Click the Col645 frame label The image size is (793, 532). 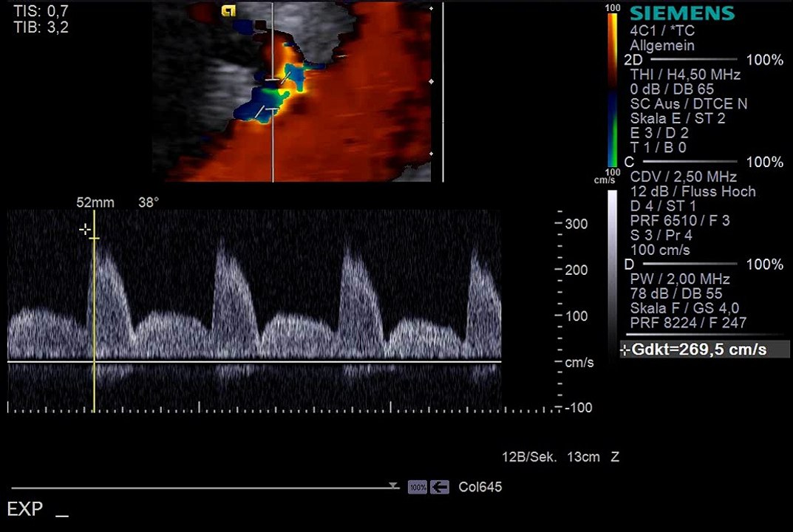(480, 487)
